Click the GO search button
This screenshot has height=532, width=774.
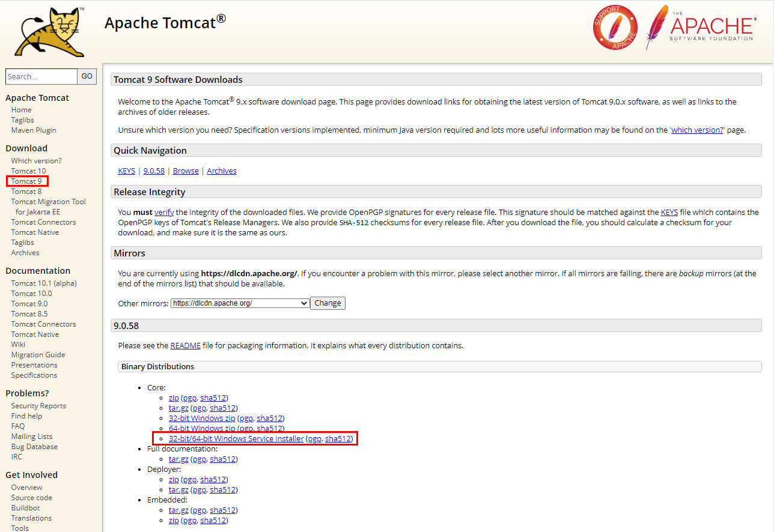(87, 76)
